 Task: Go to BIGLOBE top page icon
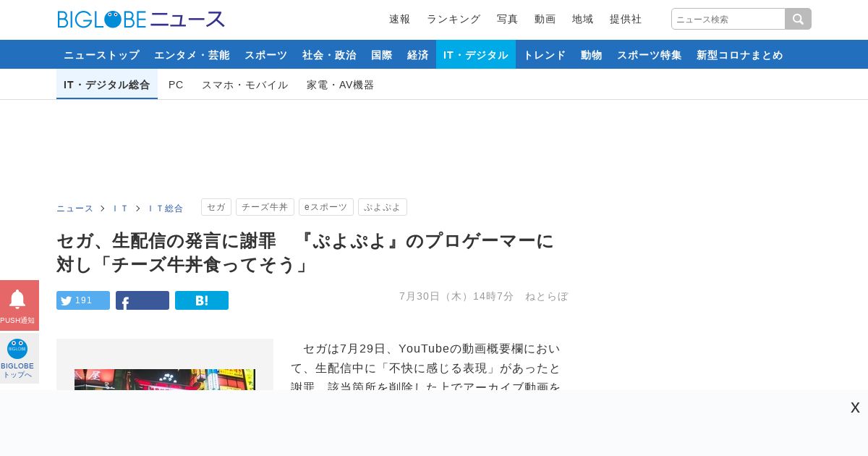point(19,358)
